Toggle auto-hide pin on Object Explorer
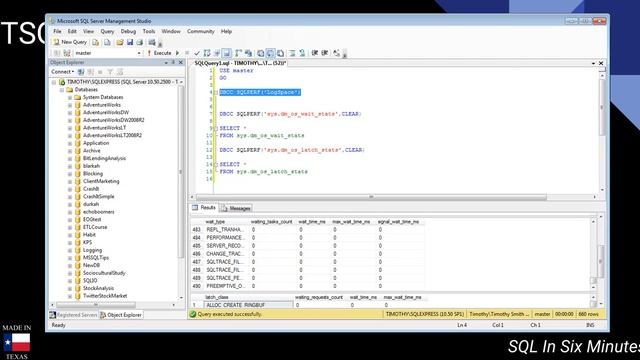Screen dimensions: 640x360 [x=173, y=62]
